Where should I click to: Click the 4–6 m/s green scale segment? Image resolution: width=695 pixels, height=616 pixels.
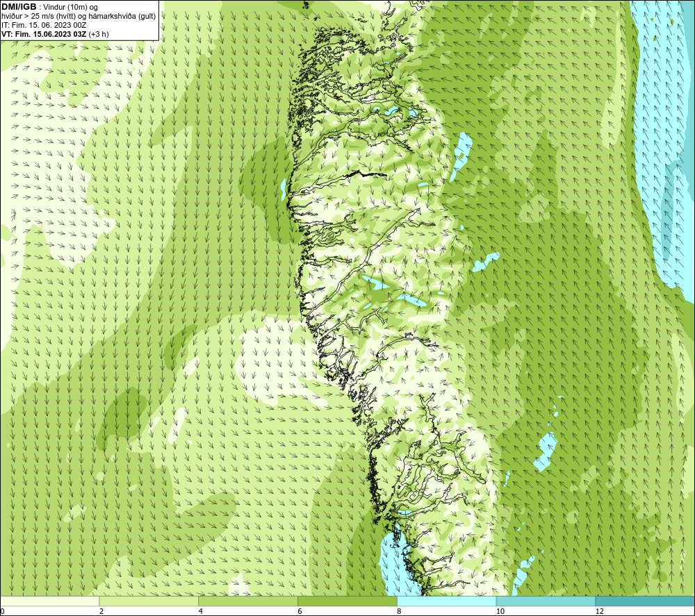pos(248,601)
